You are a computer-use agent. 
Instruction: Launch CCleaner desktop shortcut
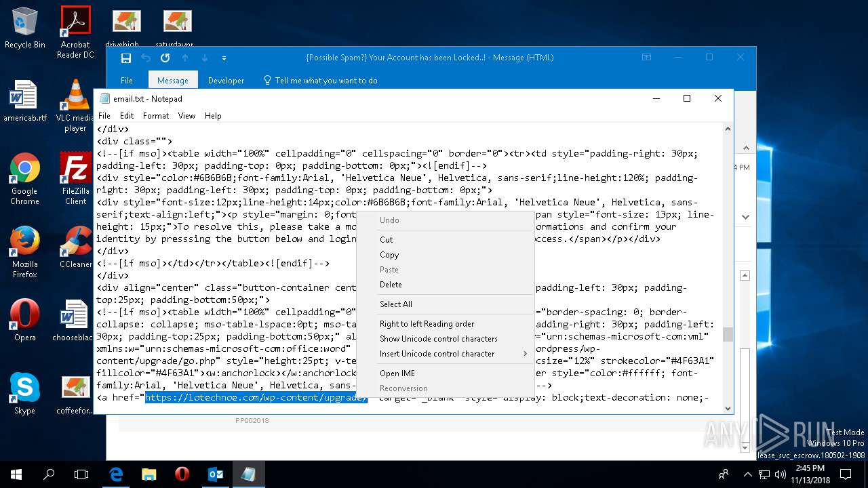click(75, 247)
